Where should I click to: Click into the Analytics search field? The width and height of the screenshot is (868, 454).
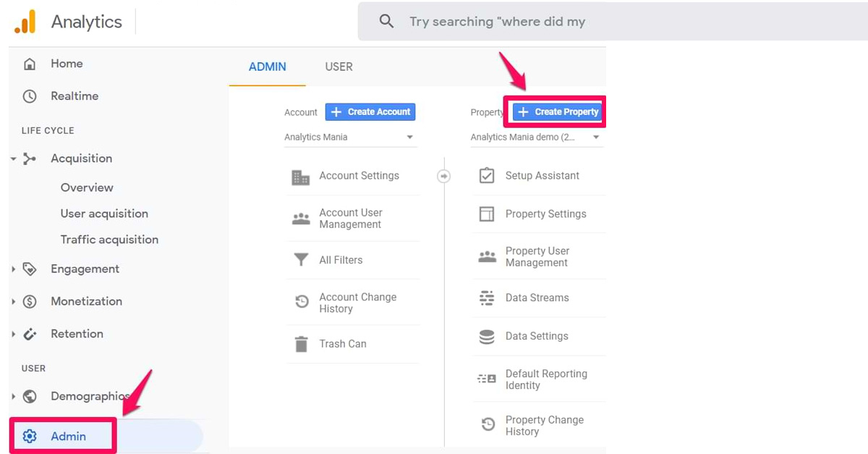(613, 22)
